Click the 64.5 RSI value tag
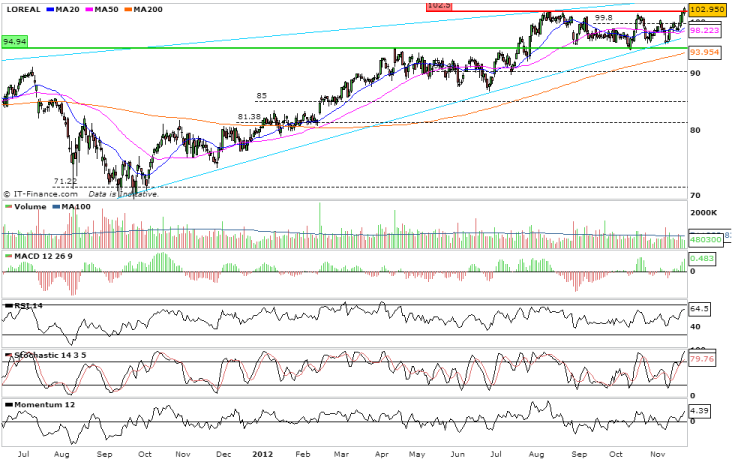732x459 pixels. click(x=699, y=309)
